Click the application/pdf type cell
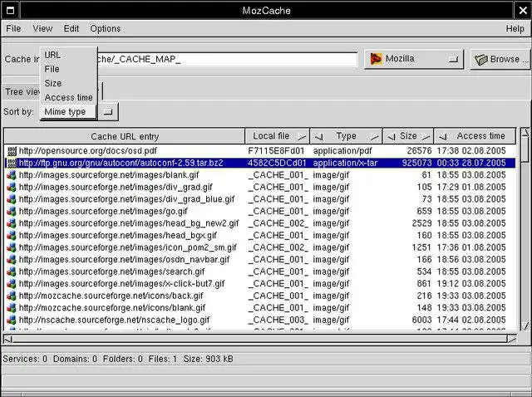This screenshot has height=397, width=532. (x=342, y=151)
